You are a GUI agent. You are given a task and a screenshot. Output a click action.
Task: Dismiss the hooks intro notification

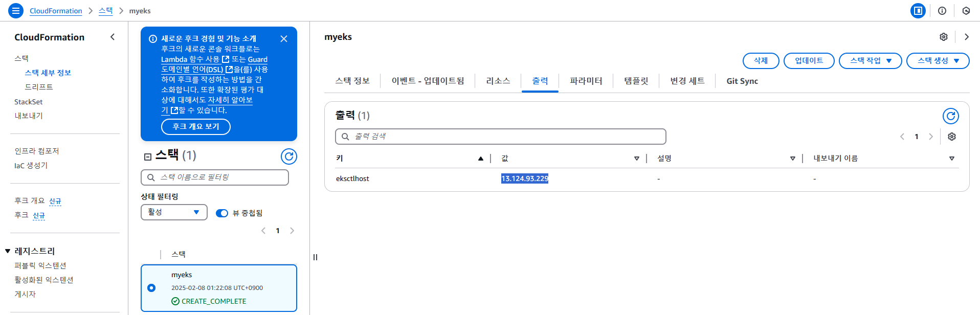point(284,39)
